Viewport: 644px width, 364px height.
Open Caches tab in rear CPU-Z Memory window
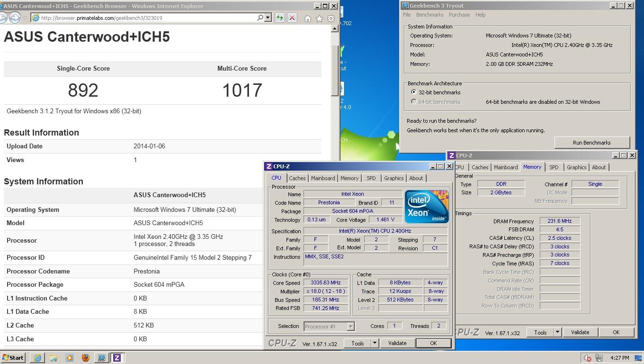[x=480, y=167]
